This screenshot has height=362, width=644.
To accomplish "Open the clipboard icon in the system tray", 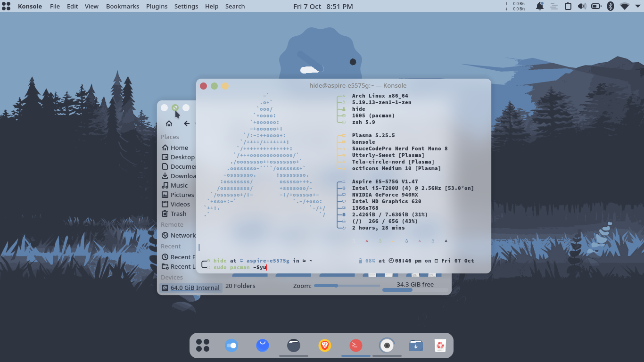I will (568, 6).
